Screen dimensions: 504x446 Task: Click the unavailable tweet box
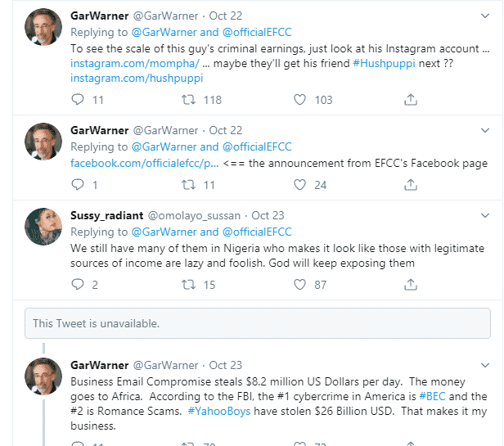[x=257, y=323]
